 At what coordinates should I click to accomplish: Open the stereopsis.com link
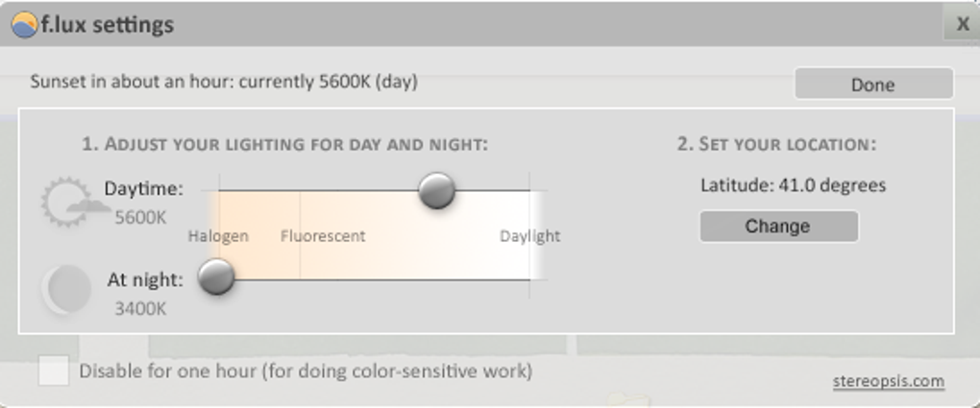[888, 381]
